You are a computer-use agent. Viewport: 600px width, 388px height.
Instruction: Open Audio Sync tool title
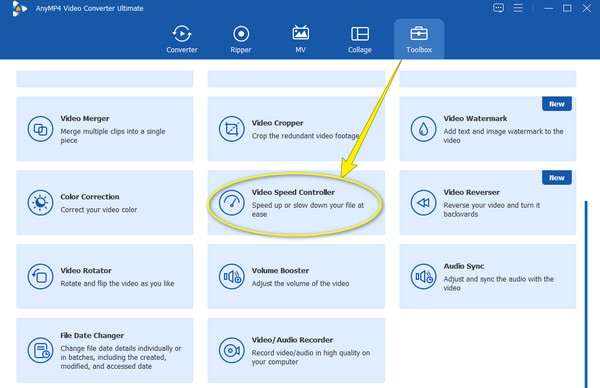pyautogui.click(x=464, y=266)
